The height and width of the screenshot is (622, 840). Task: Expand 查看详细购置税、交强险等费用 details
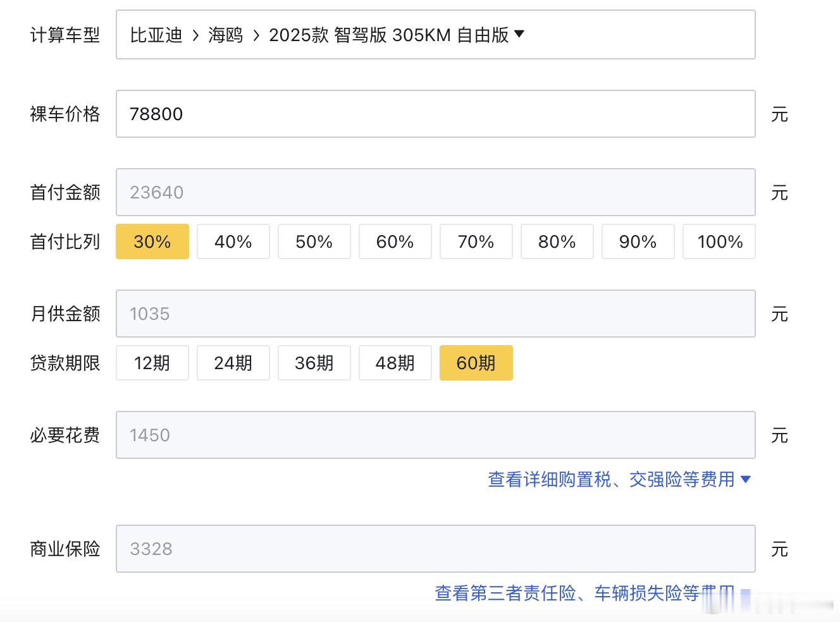point(619,480)
